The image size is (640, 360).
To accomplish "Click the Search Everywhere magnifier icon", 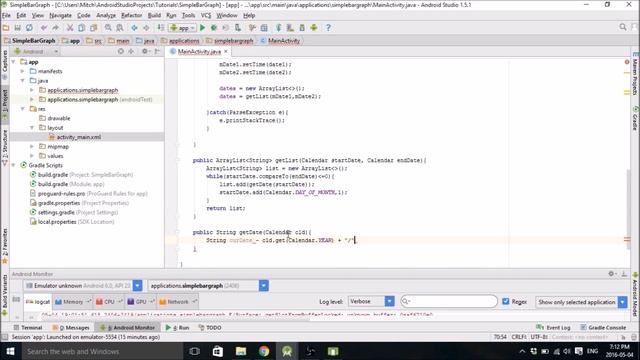I will coord(622,27).
